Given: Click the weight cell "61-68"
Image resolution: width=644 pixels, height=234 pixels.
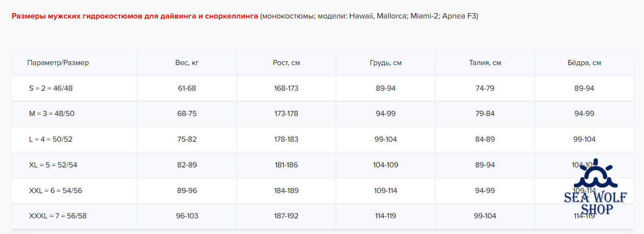Looking at the screenshot, I should 187,88.
